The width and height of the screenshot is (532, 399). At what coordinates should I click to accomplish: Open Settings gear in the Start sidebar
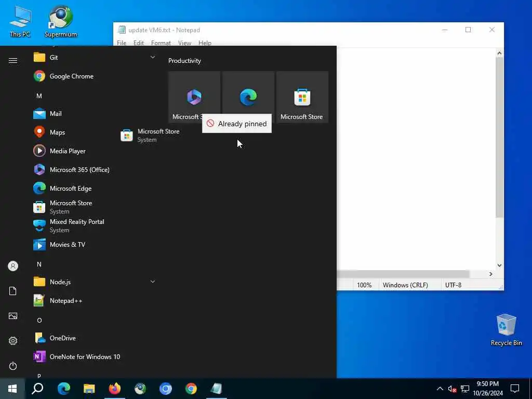[x=13, y=341]
